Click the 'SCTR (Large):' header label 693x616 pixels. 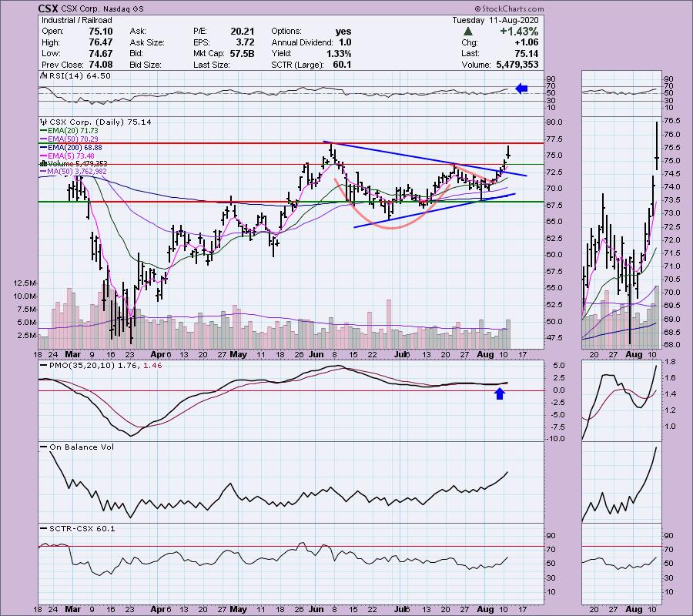(297, 65)
